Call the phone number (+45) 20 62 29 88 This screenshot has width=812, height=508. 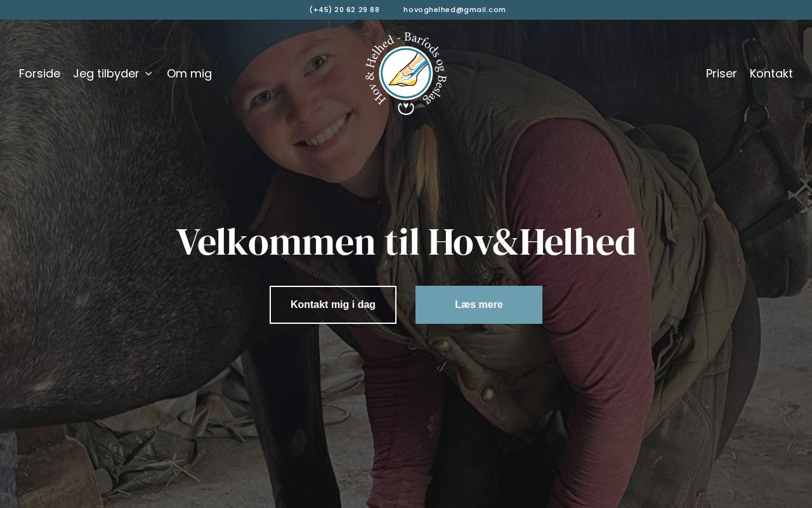[x=344, y=10]
